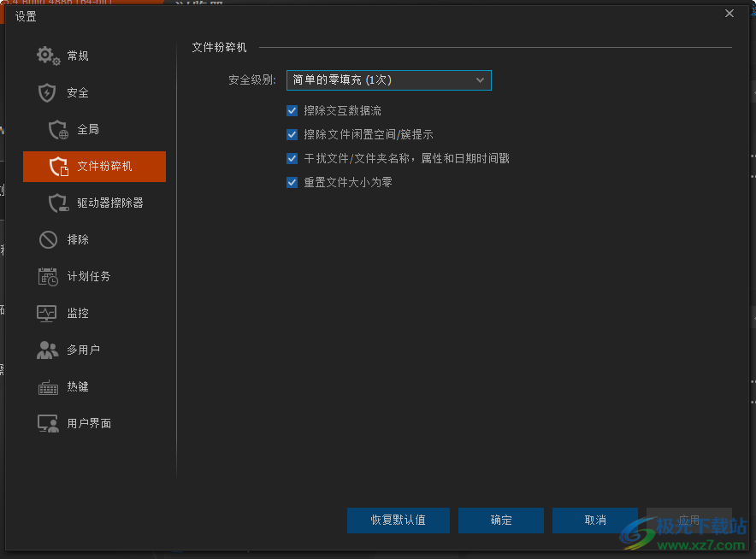Viewport: 756px width, 559px height.
Task: Click the 恢复默认值 button
Action: pyautogui.click(x=398, y=520)
